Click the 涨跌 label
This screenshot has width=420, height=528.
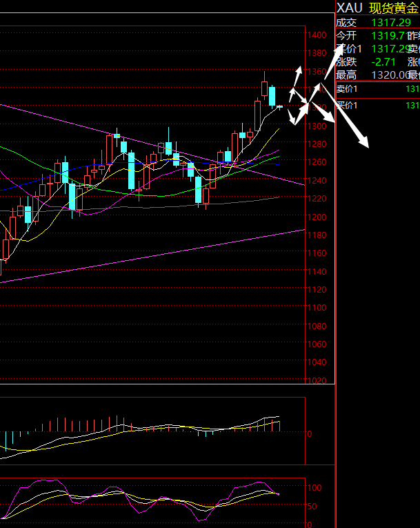click(x=346, y=62)
